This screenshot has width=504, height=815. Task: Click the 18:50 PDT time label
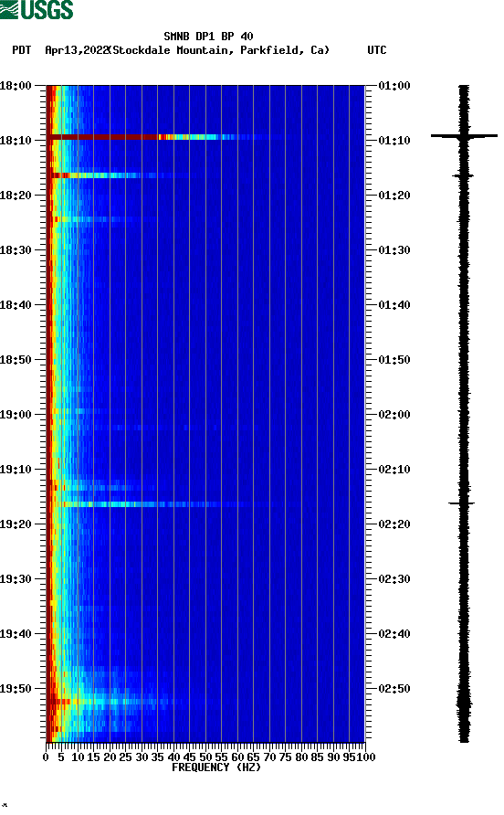coord(16,360)
